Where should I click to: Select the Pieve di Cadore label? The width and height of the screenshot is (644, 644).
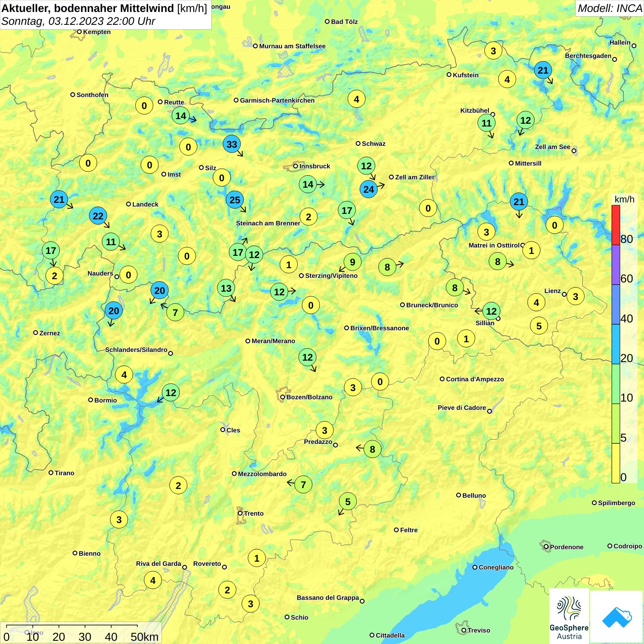click(462, 408)
